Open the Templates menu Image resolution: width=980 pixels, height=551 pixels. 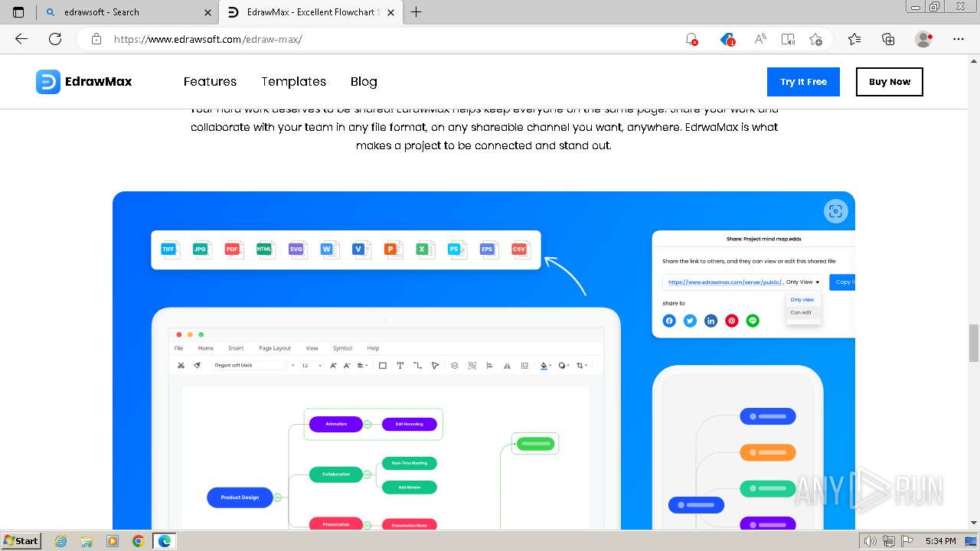click(293, 82)
